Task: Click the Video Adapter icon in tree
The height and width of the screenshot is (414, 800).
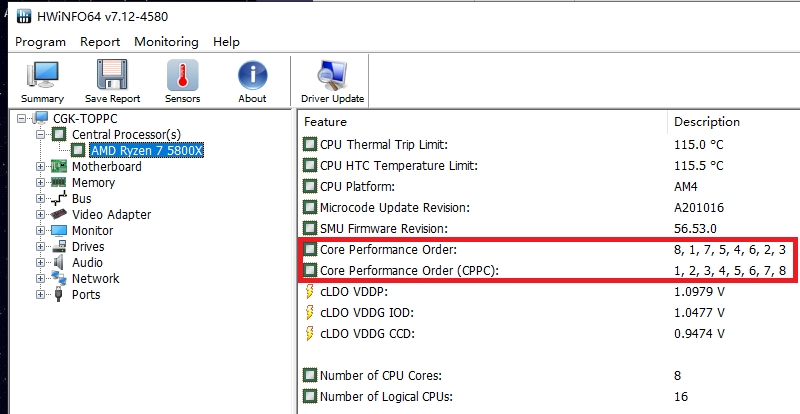Action: pyautogui.click(x=59, y=215)
